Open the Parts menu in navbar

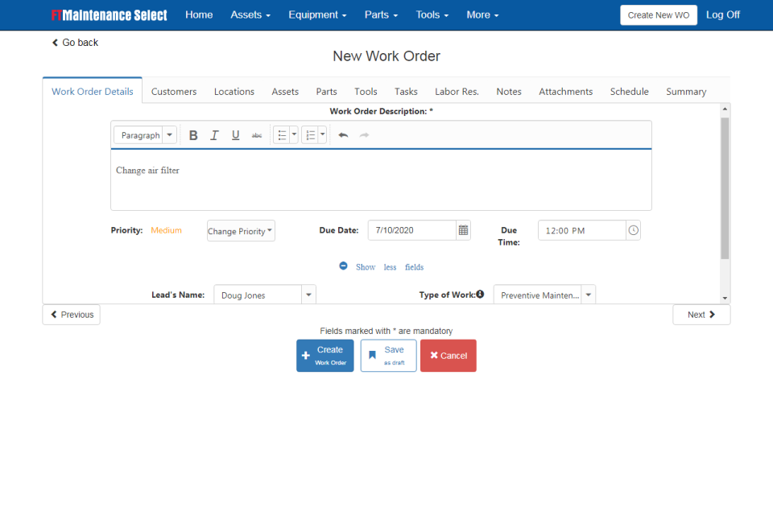381,14
